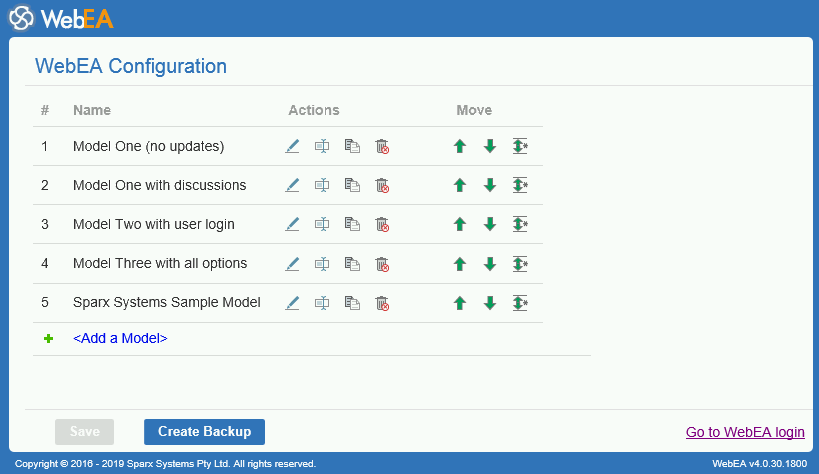The width and height of the screenshot is (819, 474).
Task: Move Model Two with user login up
Action: pyautogui.click(x=460, y=224)
